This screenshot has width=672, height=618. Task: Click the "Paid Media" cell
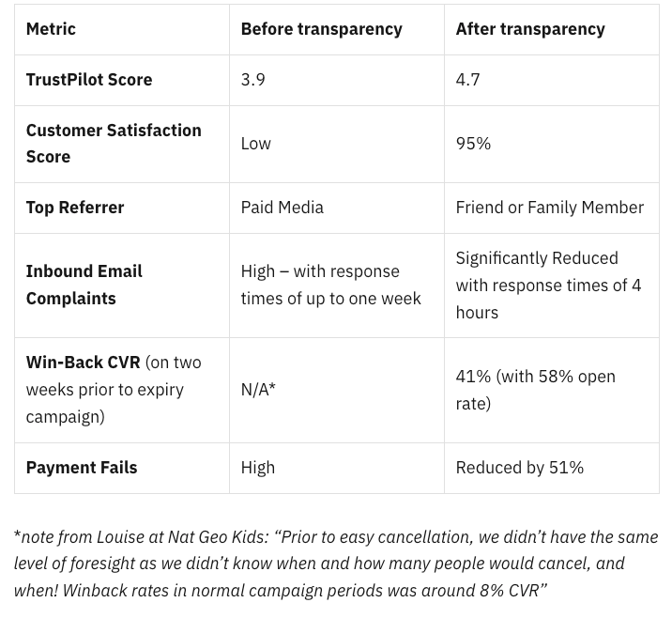(282, 208)
